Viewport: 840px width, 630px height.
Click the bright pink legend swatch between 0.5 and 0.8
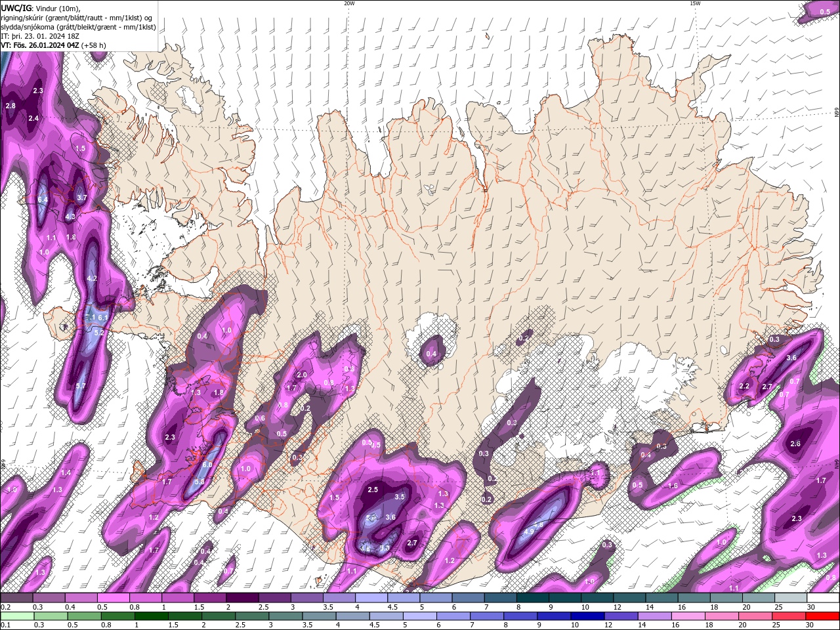113,598
